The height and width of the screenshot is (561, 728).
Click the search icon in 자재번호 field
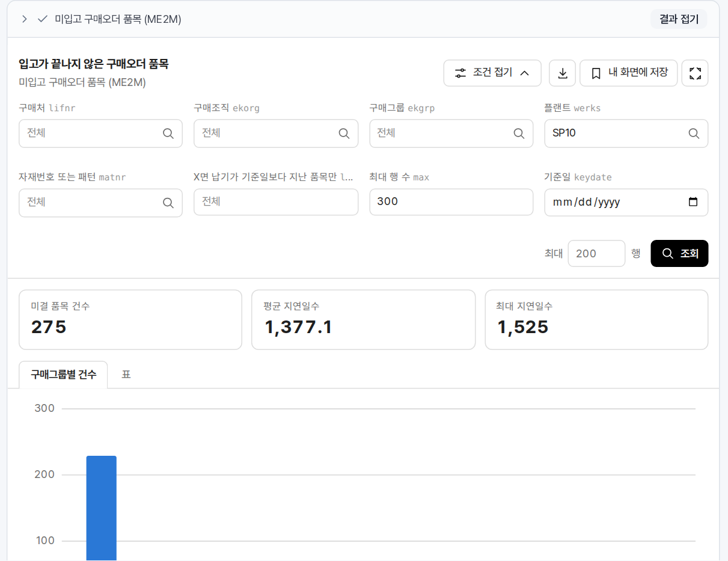click(168, 203)
